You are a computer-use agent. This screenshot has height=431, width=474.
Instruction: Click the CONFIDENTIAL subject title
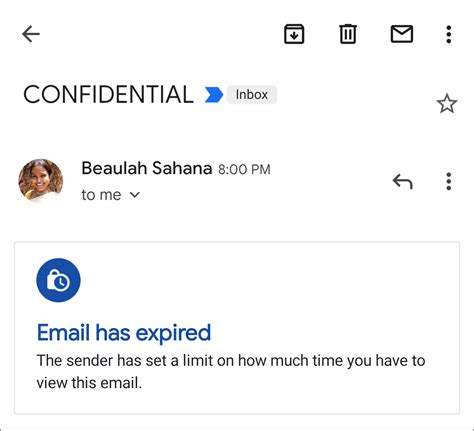coord(108,95)
